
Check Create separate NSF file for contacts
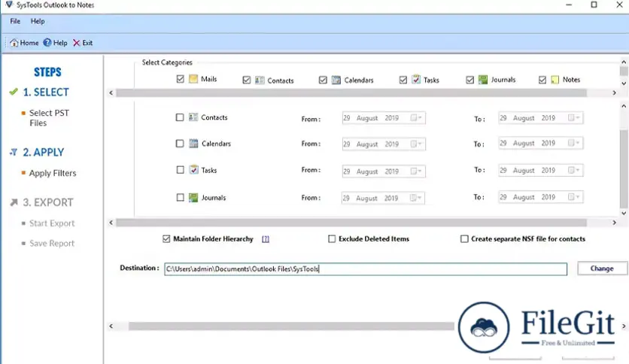464,239
